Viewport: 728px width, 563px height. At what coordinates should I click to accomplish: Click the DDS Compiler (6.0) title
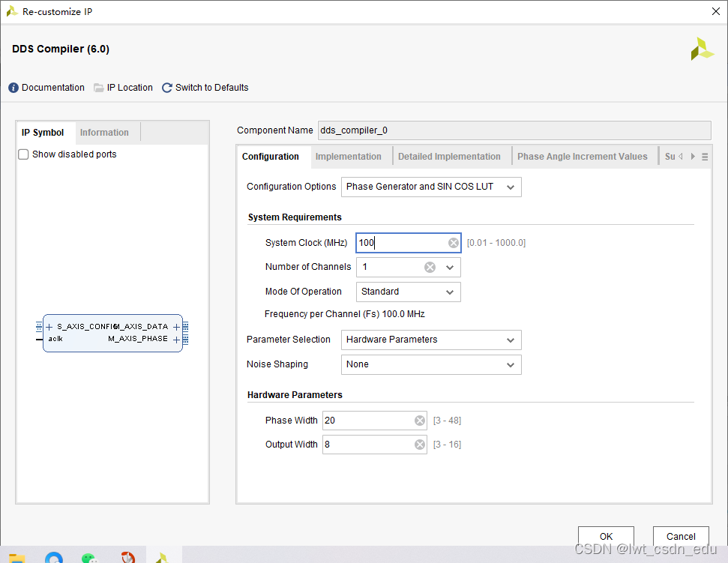pyautogui.click(x=61, y=49)
